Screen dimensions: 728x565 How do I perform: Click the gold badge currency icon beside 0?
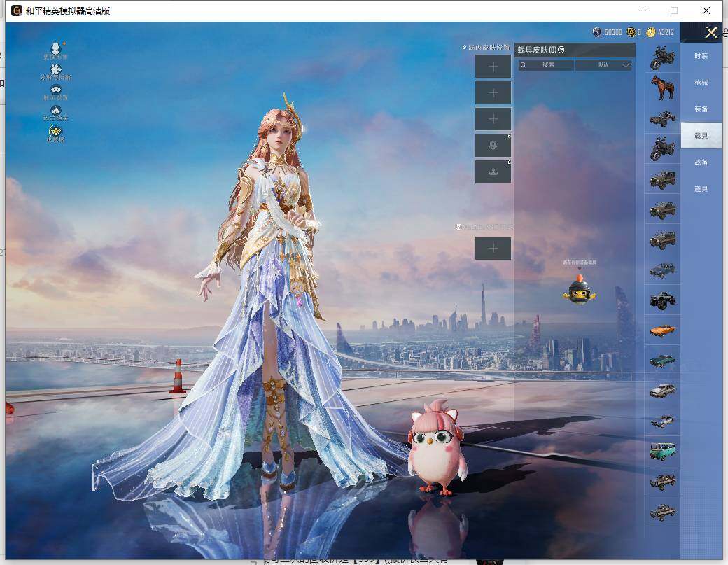(x=631, y=32)
